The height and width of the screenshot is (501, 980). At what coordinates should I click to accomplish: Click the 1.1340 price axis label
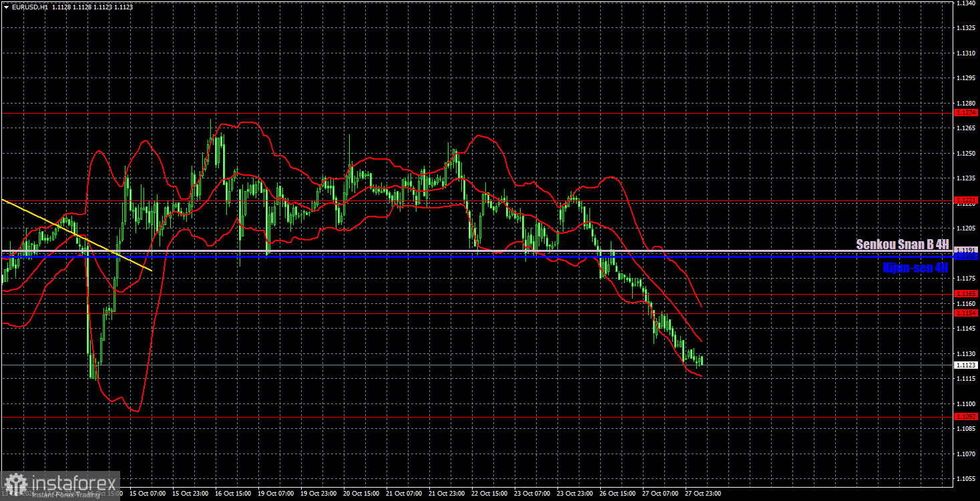click(966, 3)
